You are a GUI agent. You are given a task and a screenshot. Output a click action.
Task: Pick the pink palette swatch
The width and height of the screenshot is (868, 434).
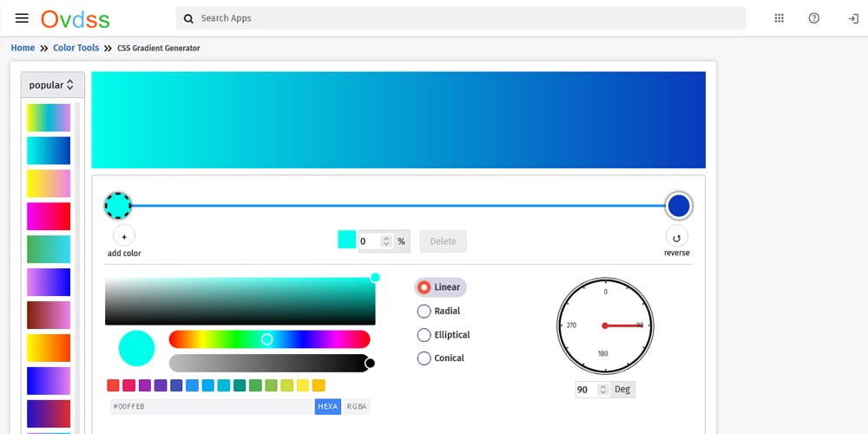[x=129, y=385]
